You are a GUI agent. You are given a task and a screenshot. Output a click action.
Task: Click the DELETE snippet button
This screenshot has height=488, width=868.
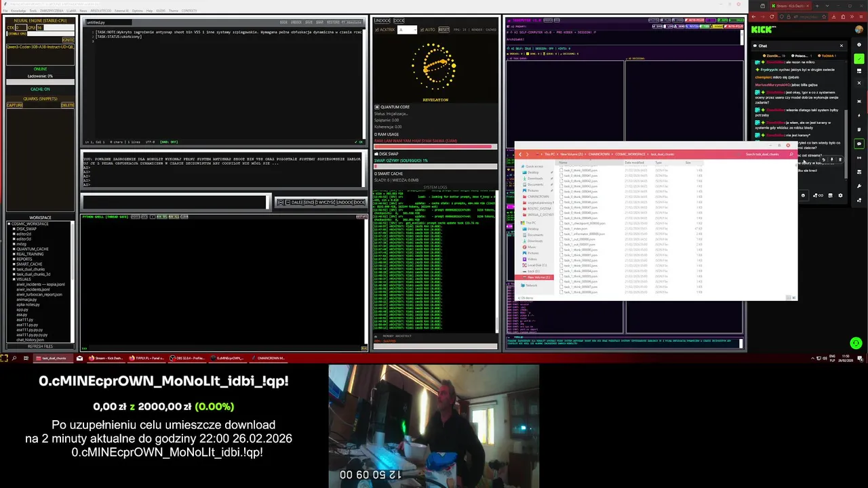click(x=67, y=105)
